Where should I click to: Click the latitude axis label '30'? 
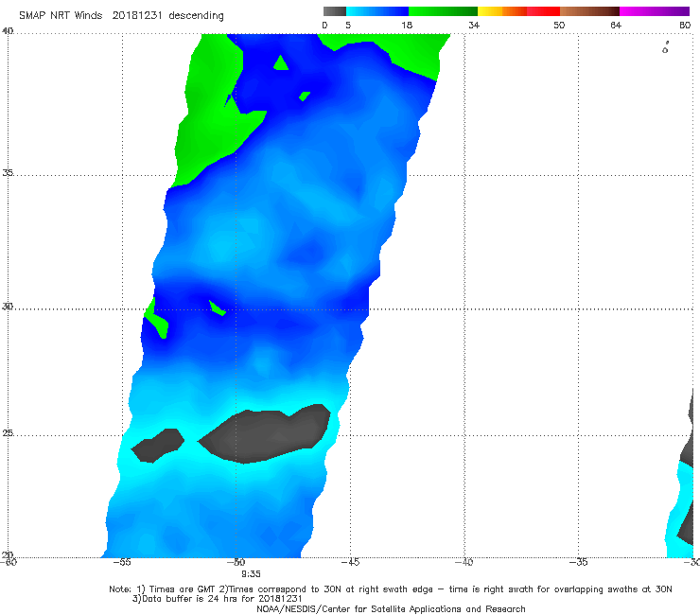click(8, 307)
